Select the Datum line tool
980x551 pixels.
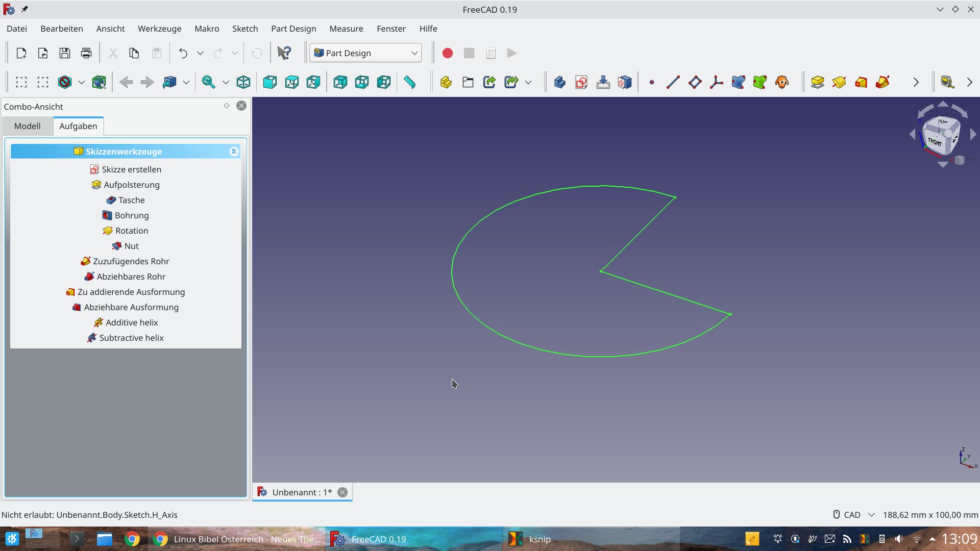point(673,82)
